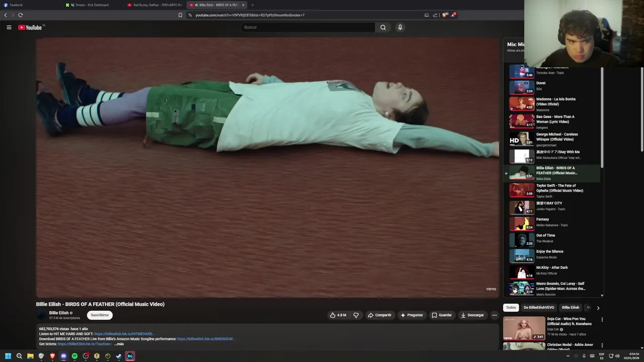Activate voice search microphone
The image size is (644, 362).
tap(400, 27)
